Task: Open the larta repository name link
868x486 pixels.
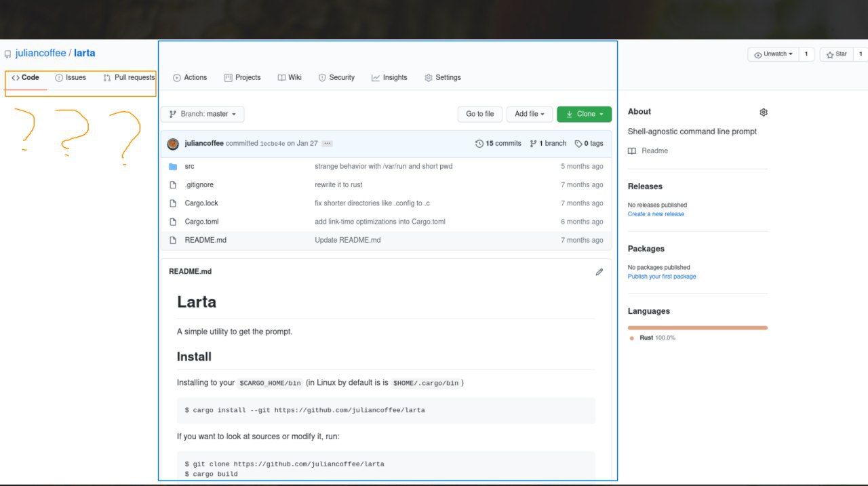Action: pos(85,53)
